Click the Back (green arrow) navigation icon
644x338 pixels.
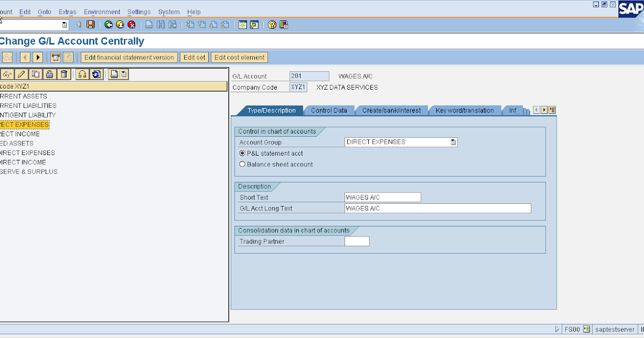tap(108, 25)
